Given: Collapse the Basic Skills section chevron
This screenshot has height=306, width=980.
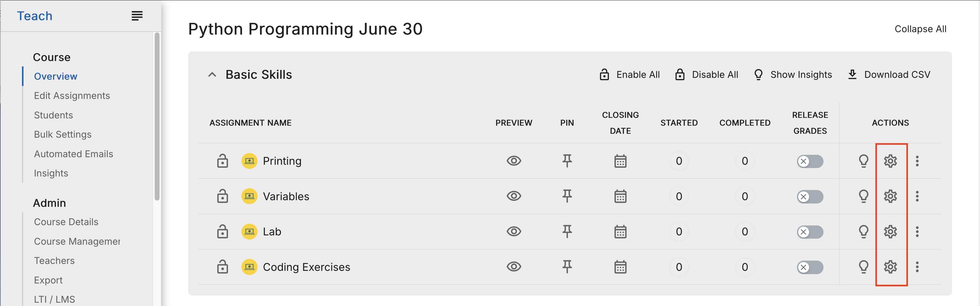Looking at the screenshot, I should coord(212,75).
